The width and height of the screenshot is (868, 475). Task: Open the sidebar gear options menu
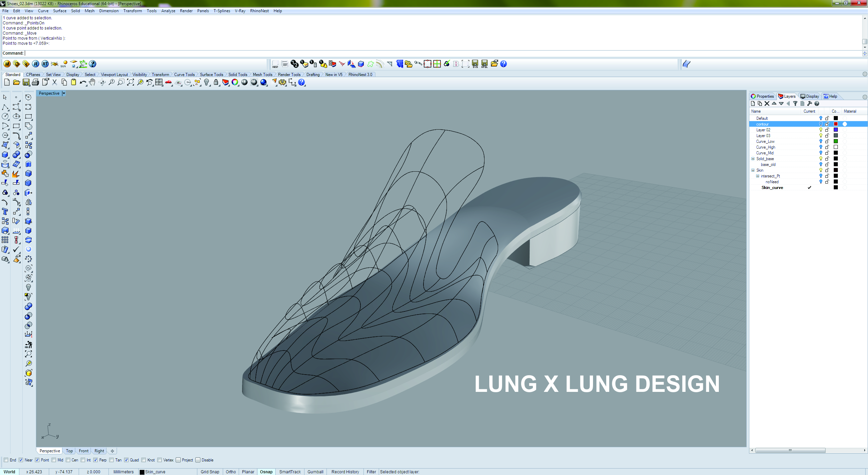click(x=865, y=97)
